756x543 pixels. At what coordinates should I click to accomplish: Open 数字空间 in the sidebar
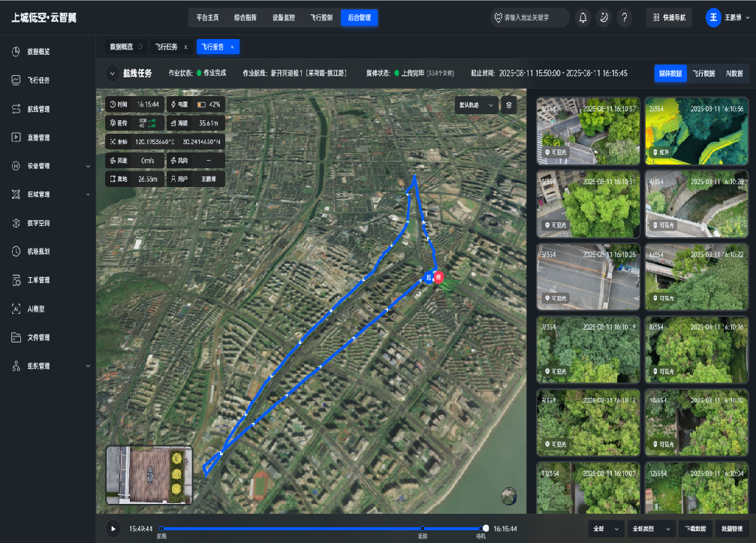click(x=38, y=223)
